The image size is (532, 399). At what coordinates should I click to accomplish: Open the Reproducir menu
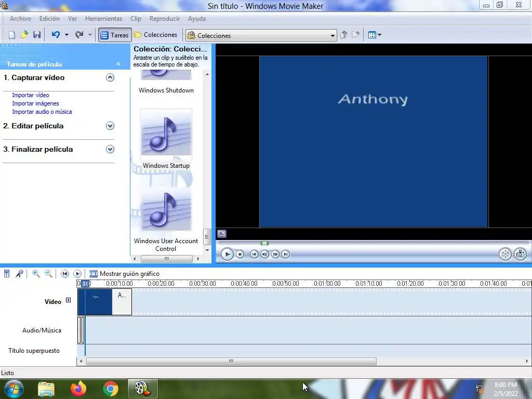[165, 19]
